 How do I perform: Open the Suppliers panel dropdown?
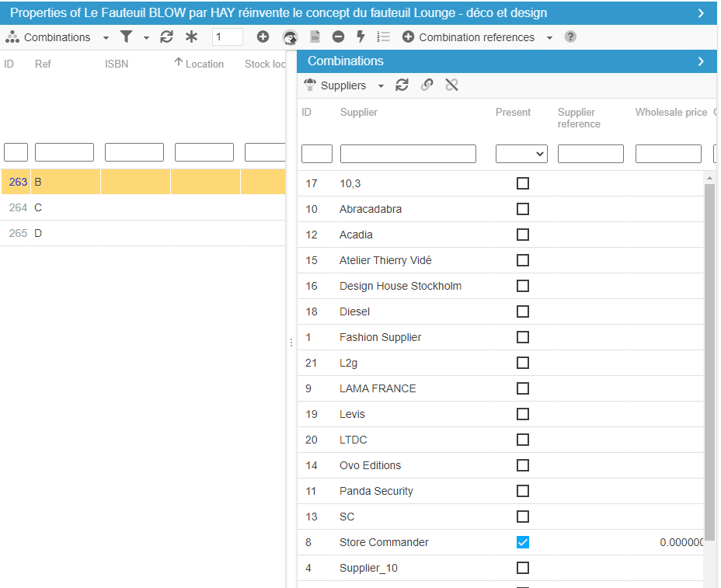pos(381,85)
